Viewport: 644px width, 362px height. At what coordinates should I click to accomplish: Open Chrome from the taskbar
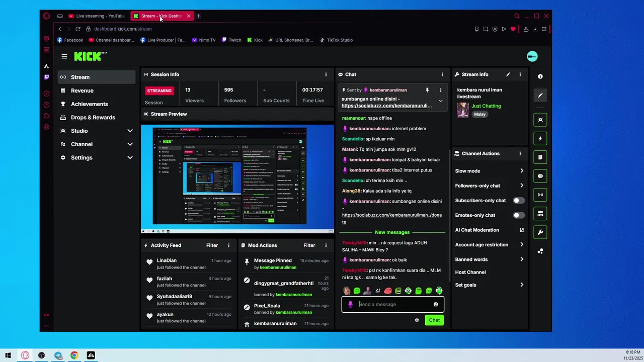coord(74,355)
